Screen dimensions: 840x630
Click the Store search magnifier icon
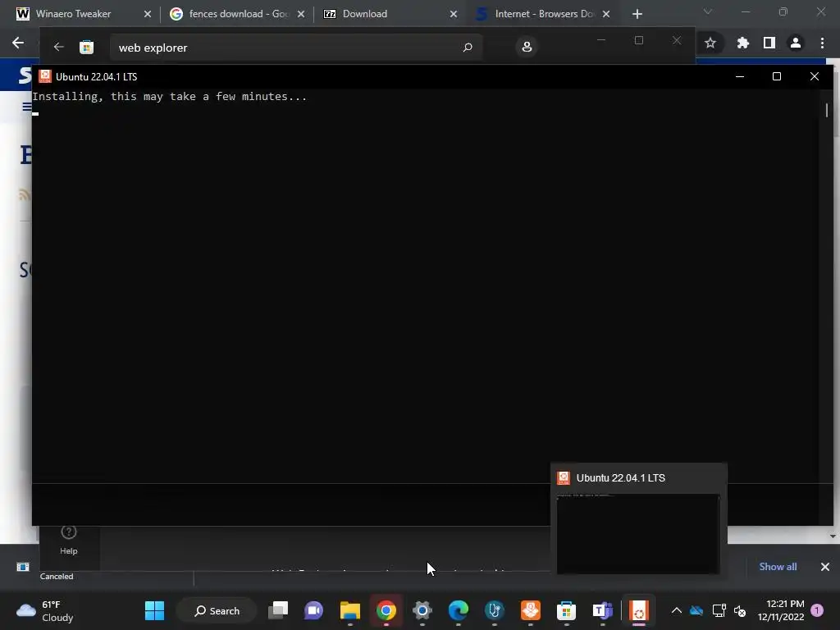click(x=467, y=48)
